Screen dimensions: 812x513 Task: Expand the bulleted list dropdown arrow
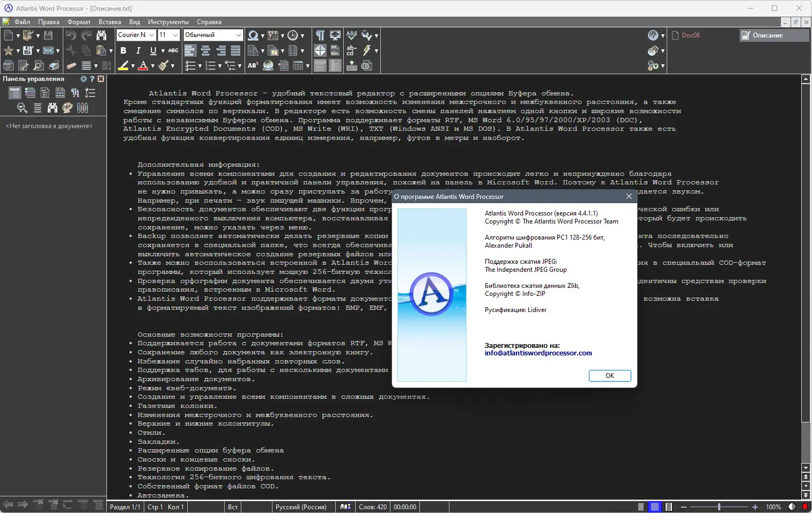(200, 66)
